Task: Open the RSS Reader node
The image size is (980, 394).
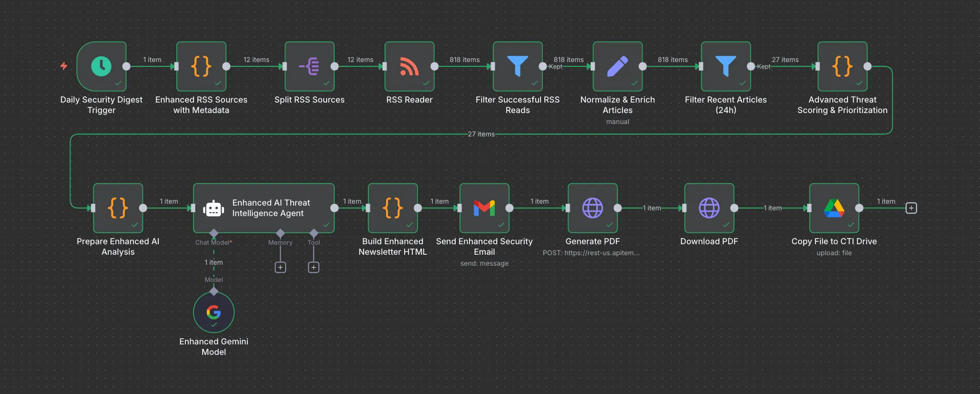Action: (409, 66)
